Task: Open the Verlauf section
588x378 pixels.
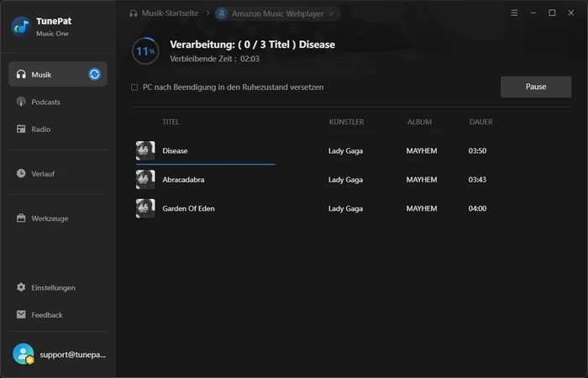Action: pyautogui.click(x=58, y=173)
